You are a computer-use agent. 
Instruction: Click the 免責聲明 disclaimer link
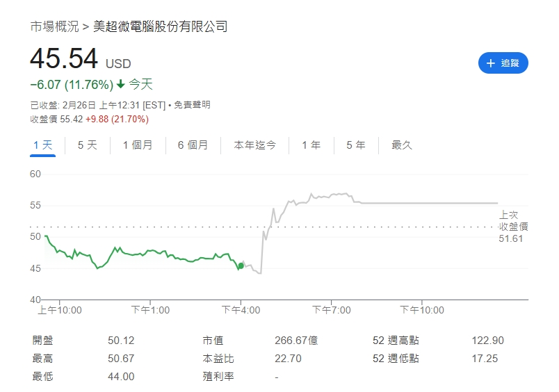(192, 105)
